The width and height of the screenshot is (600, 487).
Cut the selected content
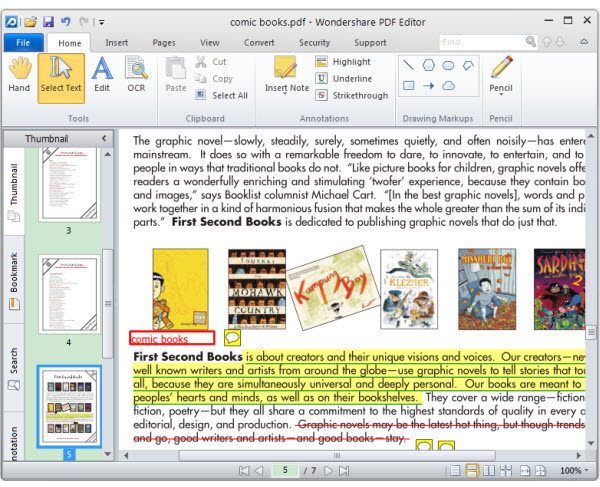211,62
